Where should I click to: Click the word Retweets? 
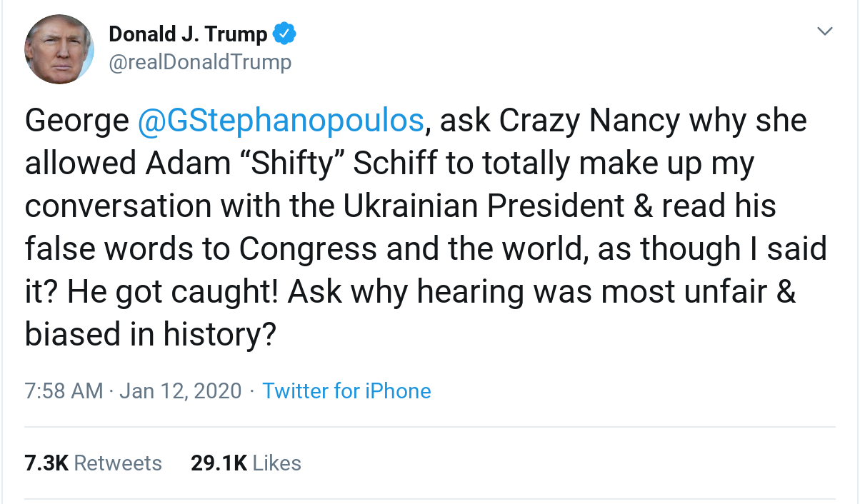[118, 463]
